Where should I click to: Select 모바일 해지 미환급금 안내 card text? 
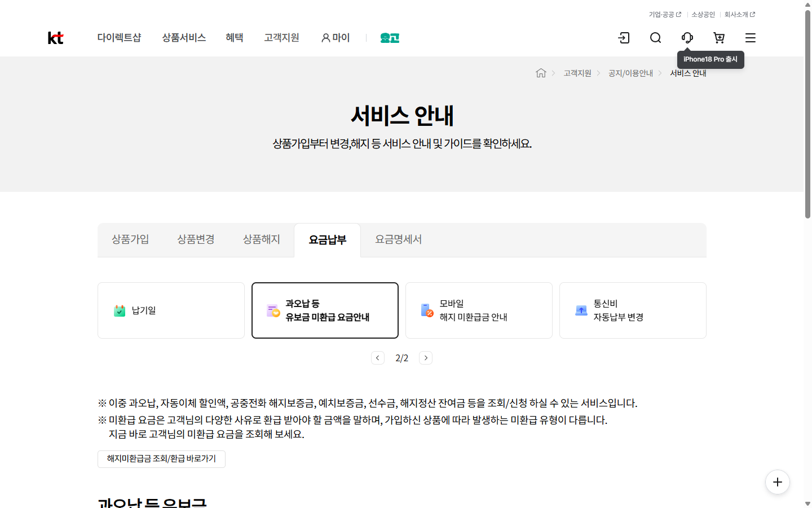474,310
